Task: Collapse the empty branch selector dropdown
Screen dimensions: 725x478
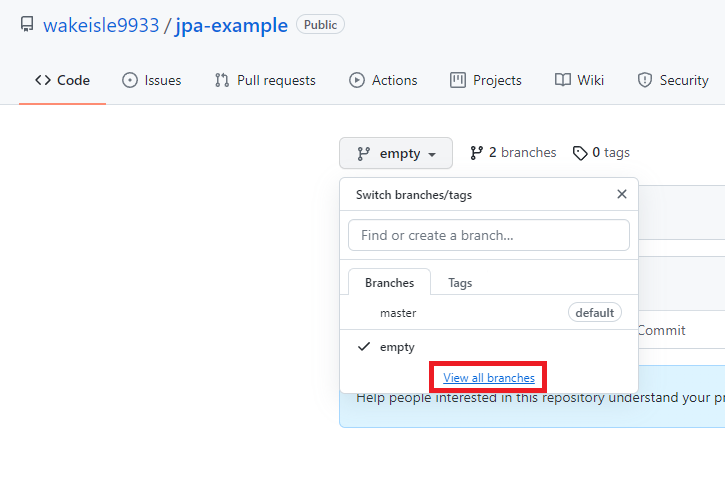Action: point(396,153)
